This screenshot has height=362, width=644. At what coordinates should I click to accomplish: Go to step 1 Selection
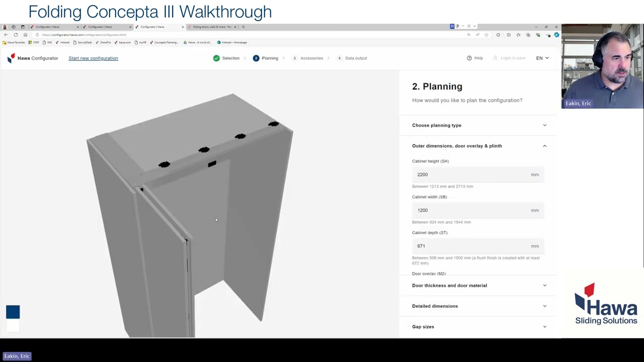click(x=226, y=58)
